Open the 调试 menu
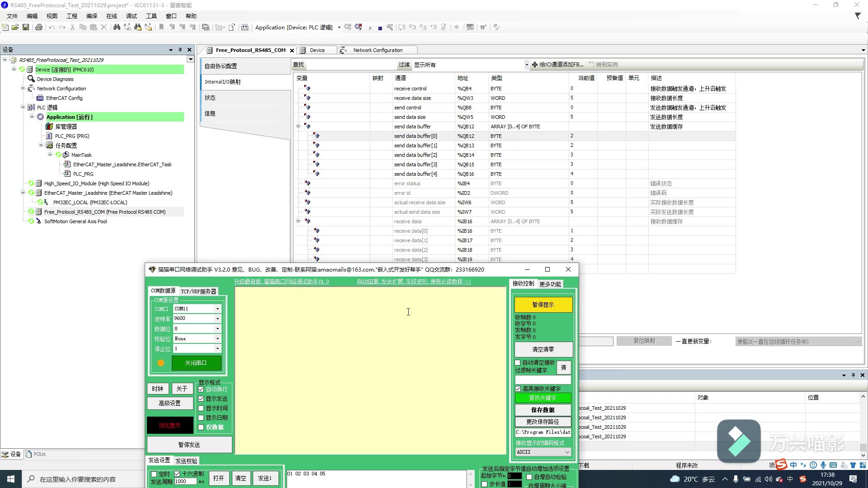 point(131,16)
